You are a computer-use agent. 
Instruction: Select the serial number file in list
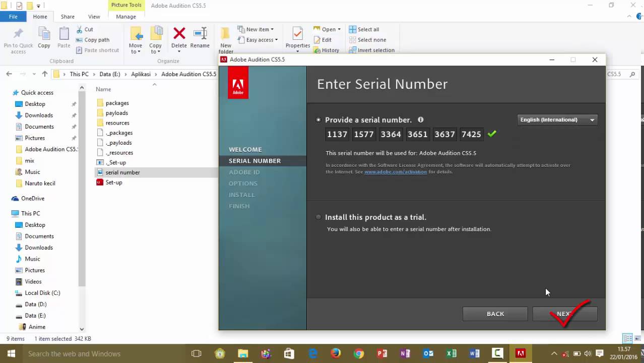122,172
